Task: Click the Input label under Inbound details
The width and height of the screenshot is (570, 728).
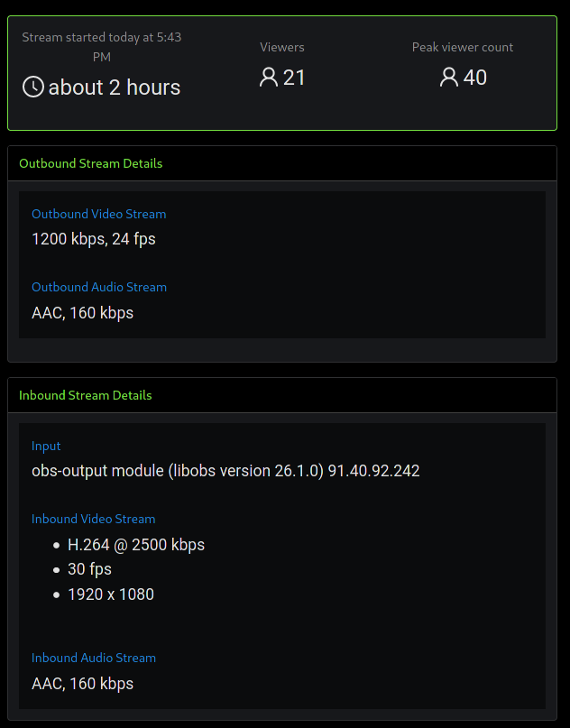Action: pyautogui.click(x=46, y=446)
